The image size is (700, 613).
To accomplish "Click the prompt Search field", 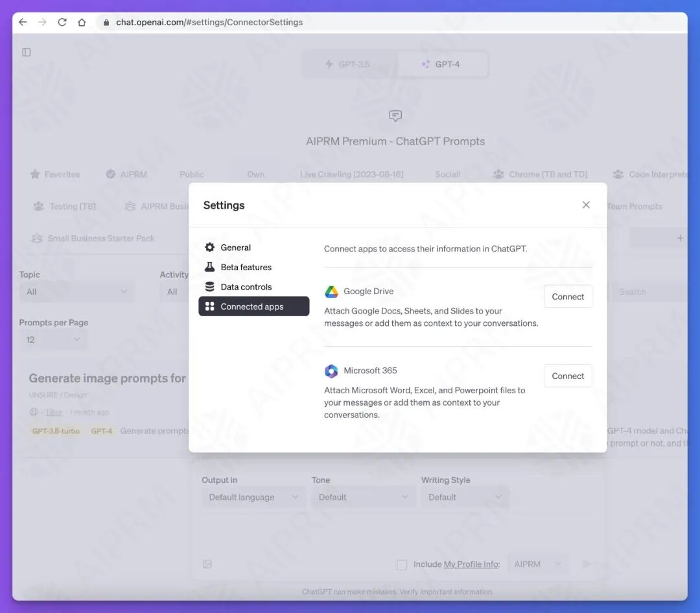I will click(649, 292).
